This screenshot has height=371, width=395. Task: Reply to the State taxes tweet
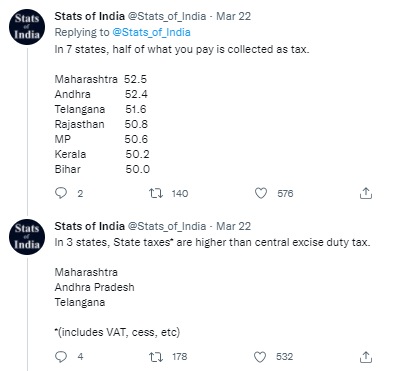pyautogui.click(x=61, y=357)
